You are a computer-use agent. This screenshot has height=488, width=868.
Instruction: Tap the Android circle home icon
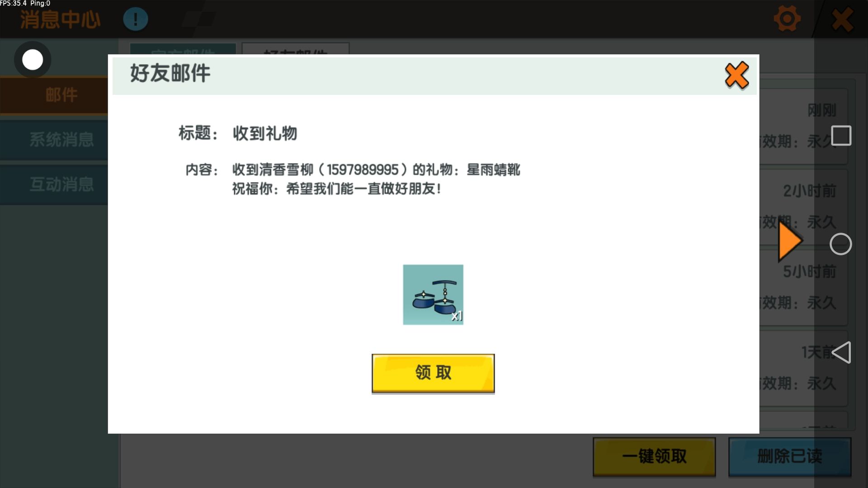[x=840, y=244]
